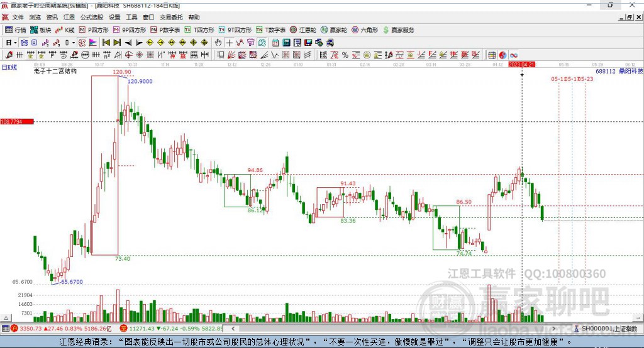Select the n² number line tool

click(x=107, y=55)
